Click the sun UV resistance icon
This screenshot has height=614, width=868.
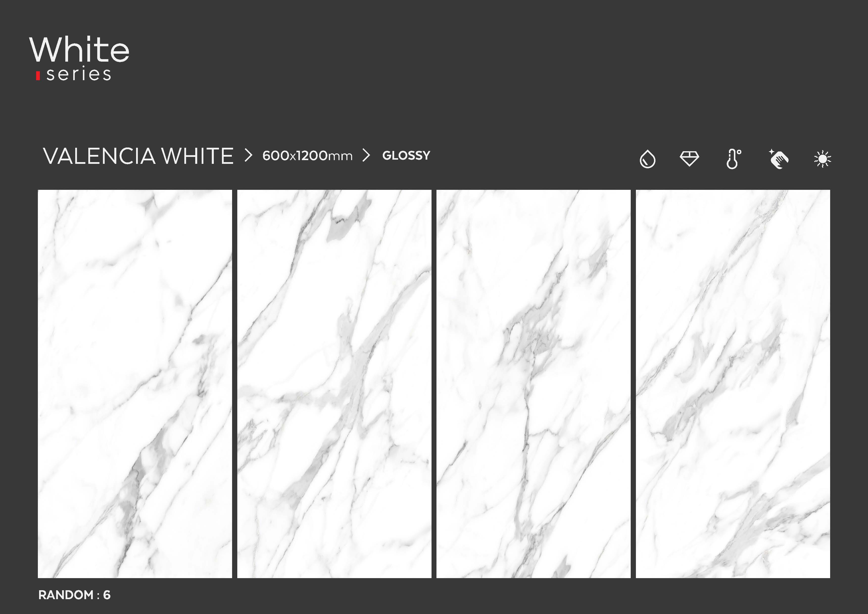(822, 159)
